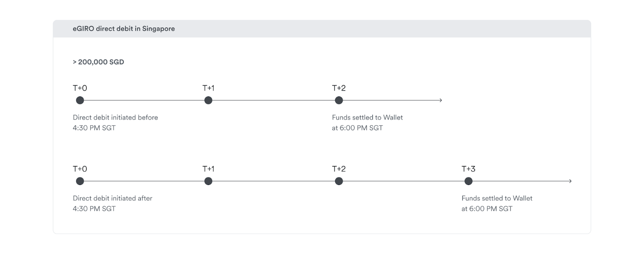This screenshot has height=254, width=644.
Task: Click the Funds settled text under upper T+2
Action: (x=367, y=123)
